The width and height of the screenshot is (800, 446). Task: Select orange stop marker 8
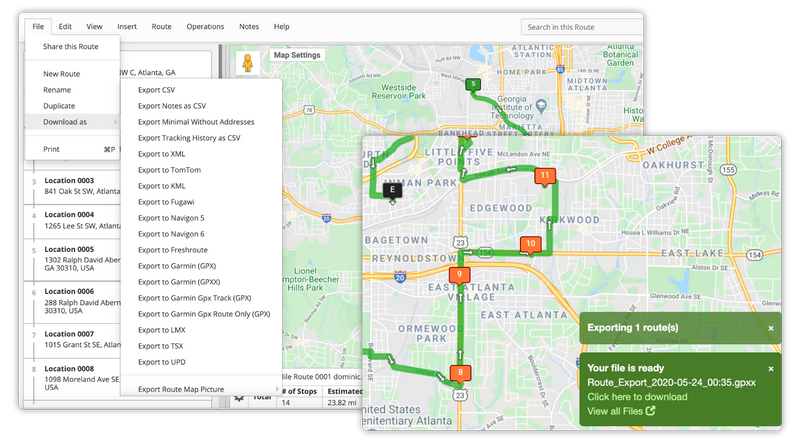pyautogui.click(x=460, y=373)
